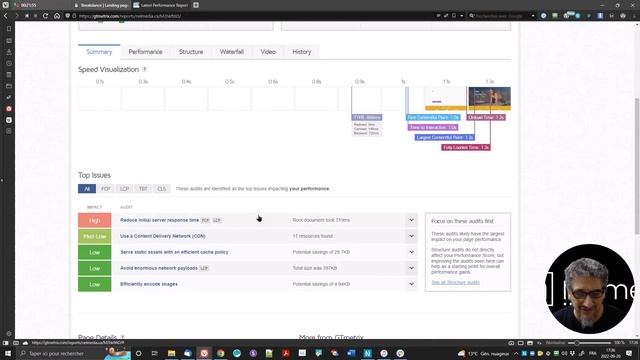Image resolution: width=640 pixels, height=360 pixels.
Task: Click Onload Time marker label
Action: click(x=486, y=118)
